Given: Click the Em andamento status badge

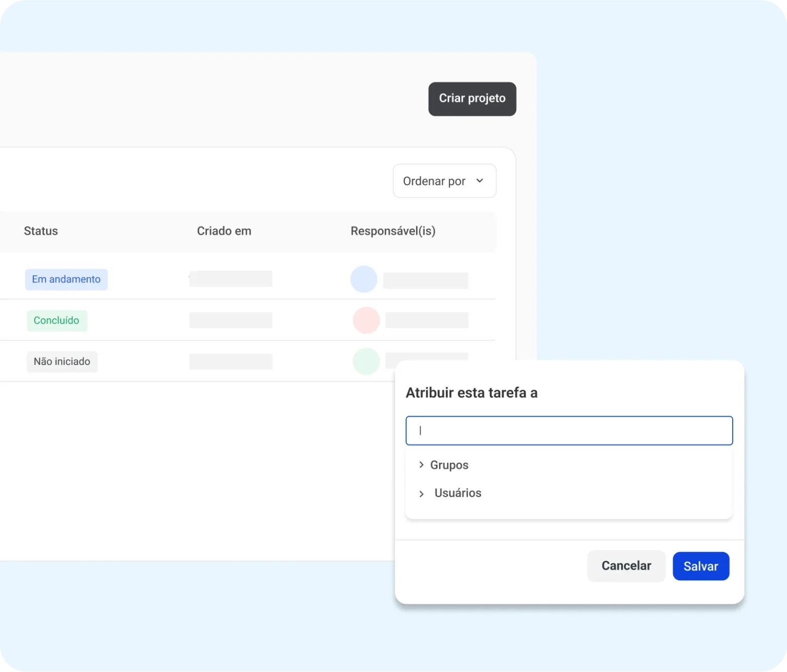Looking at the screenshot, I should click(x=66, y=279).
